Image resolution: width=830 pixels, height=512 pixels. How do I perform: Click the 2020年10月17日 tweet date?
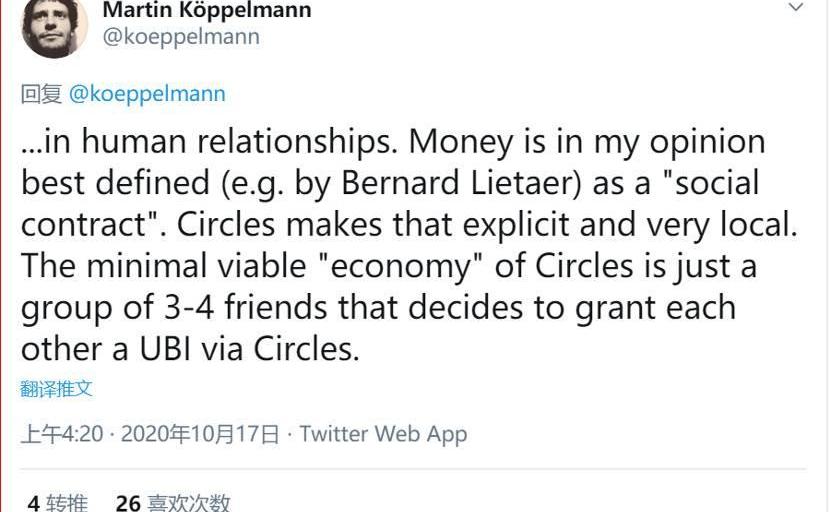click(x=199, y=434)
